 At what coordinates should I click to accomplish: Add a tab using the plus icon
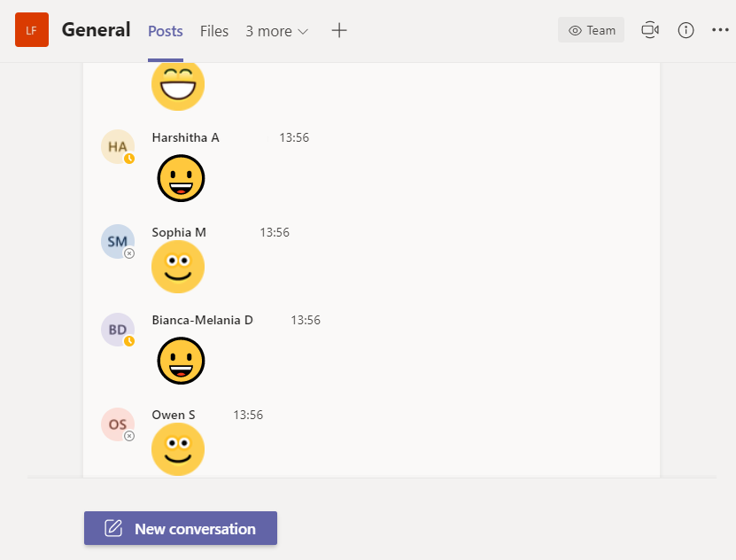coord(339,30)
